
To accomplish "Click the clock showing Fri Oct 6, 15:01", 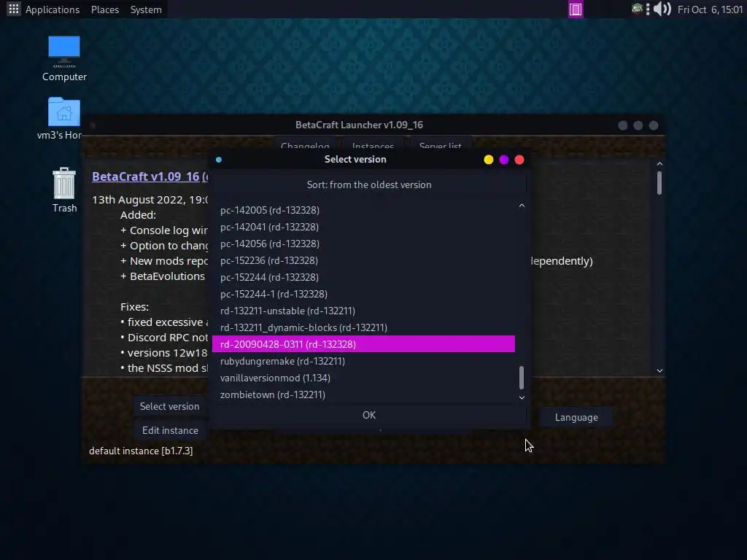I will (x=710, y=9).
